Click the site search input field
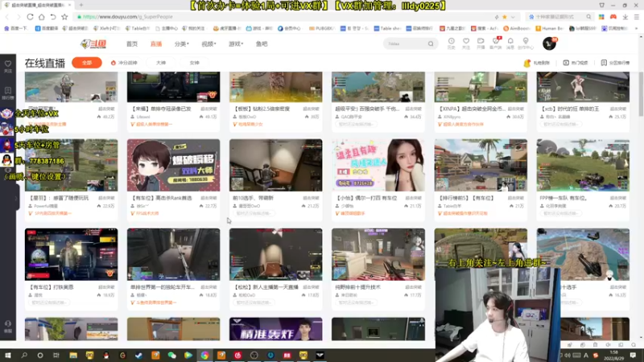 pos(406,44)
